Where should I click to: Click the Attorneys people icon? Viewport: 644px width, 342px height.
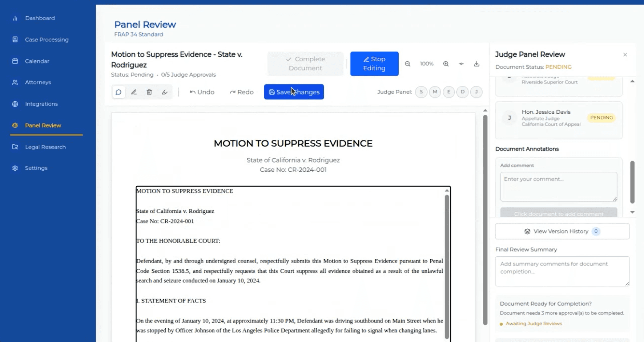15,82
